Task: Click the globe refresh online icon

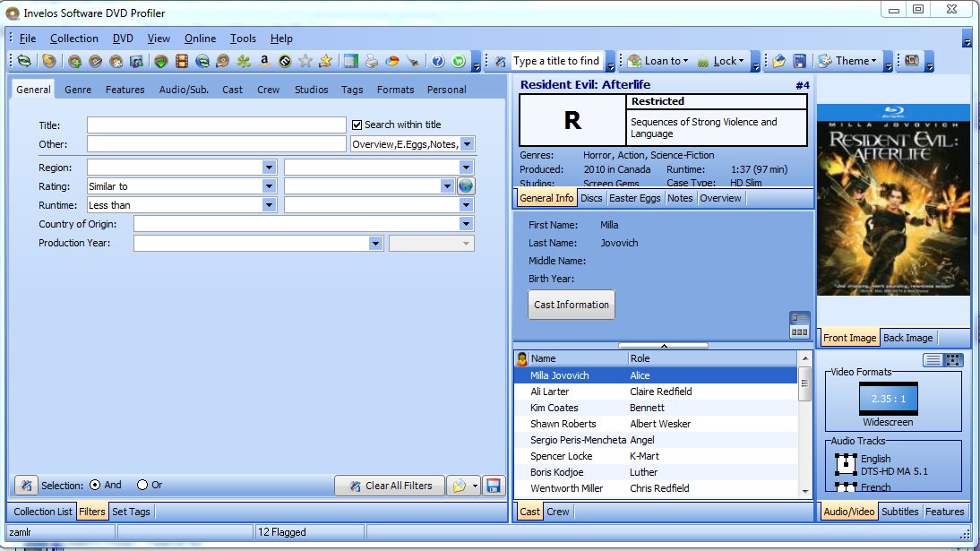Action: pos(202,61)
